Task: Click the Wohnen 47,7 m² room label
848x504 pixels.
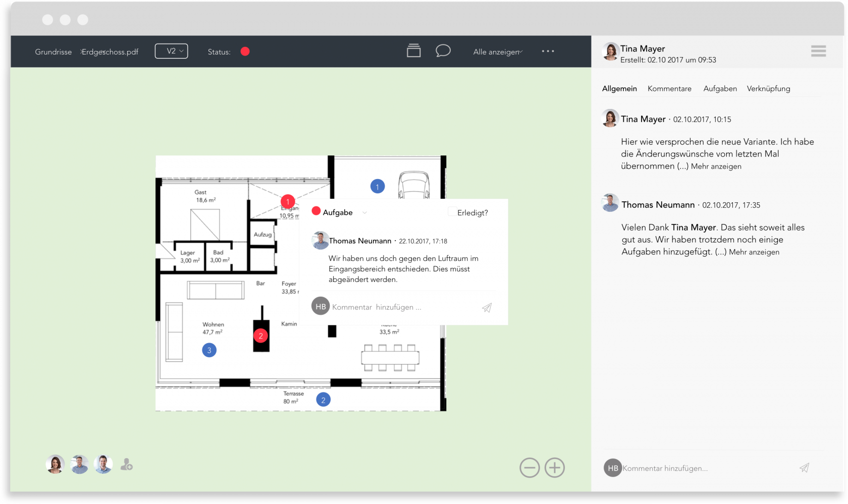Action: coord(213,328)
